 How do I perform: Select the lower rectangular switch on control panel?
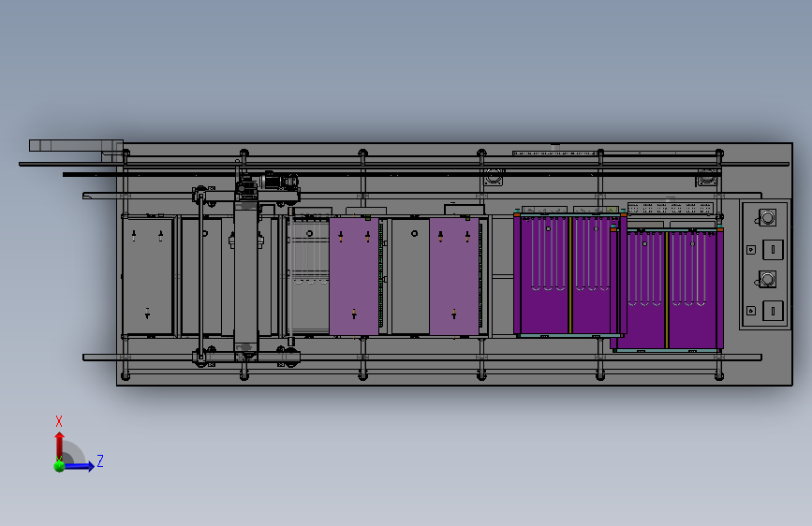point(773,311)
